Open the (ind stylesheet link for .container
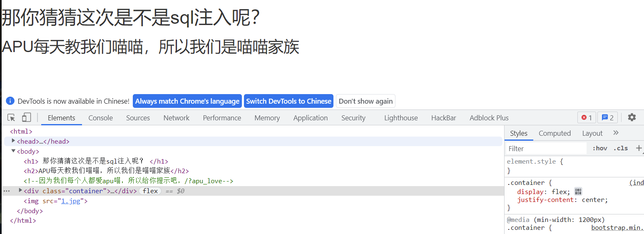Screen dimensions: 644x234 click(637, 182)
